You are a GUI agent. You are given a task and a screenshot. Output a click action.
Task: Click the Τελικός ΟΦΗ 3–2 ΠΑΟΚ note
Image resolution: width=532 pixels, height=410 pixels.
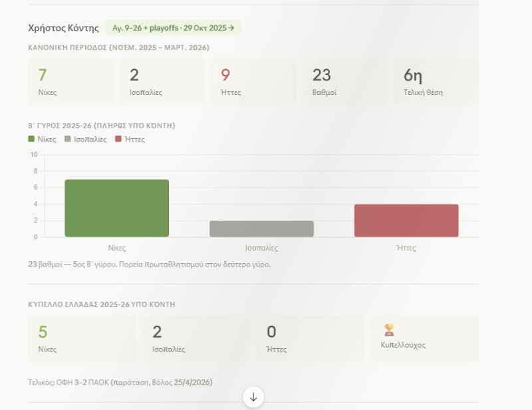pos(120,382)
